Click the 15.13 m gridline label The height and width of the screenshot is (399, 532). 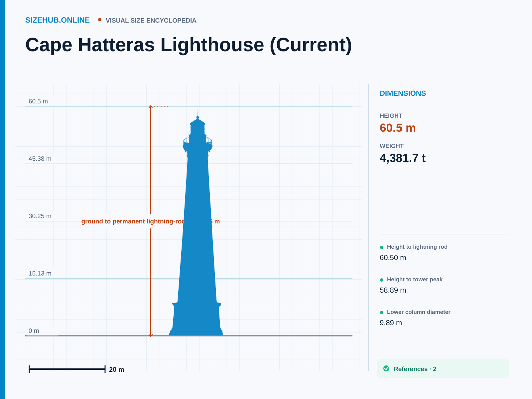[40, 273]
